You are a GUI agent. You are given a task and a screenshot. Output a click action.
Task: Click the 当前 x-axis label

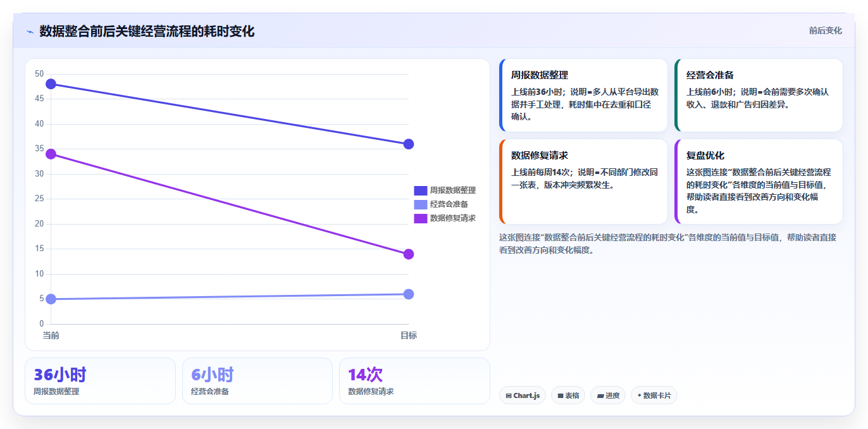(51, 335)
